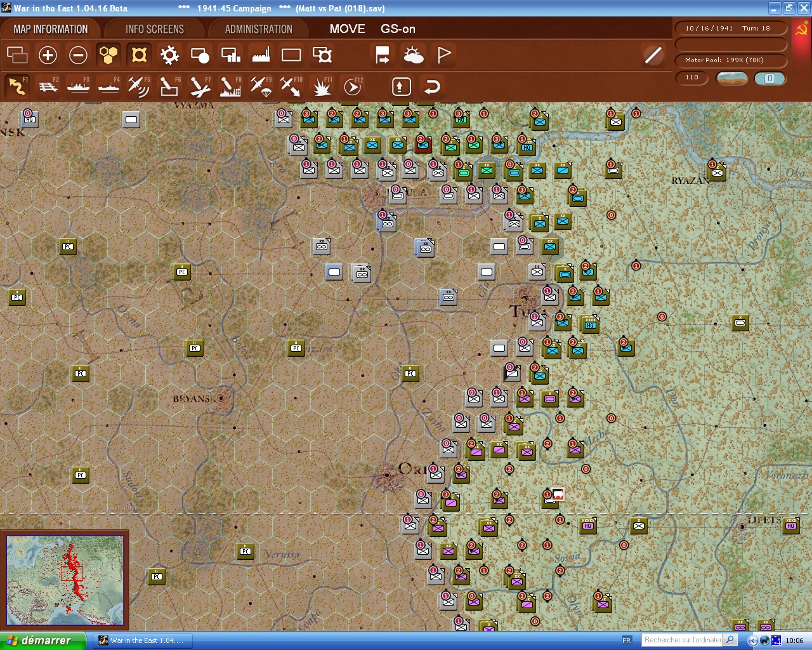Screen dimensions: 812x650
Task: Click the GS-on status label
Action: point(398,29)
